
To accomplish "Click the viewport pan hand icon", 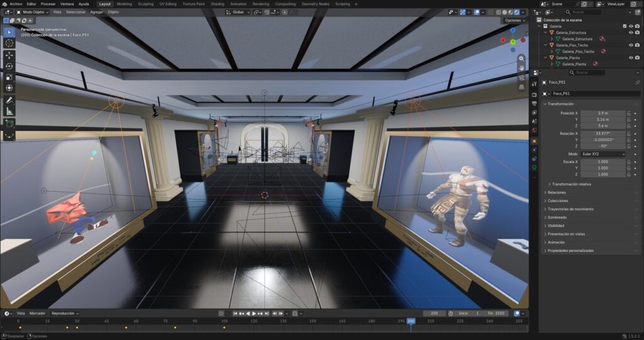I will click(x=521, y=68).
